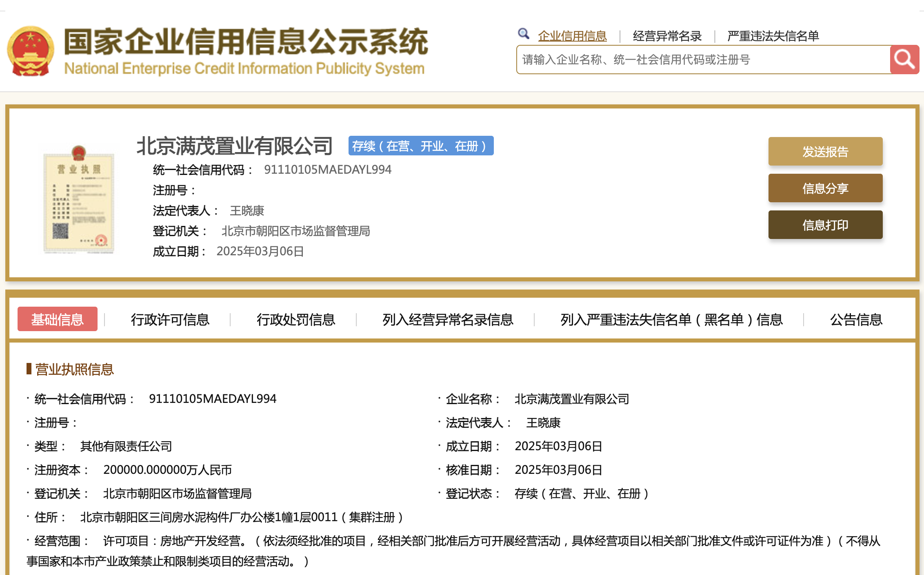The image size is (924, 575).
Task: Select the 企业信用信息 search category link
Action: [x=572, y=36]
